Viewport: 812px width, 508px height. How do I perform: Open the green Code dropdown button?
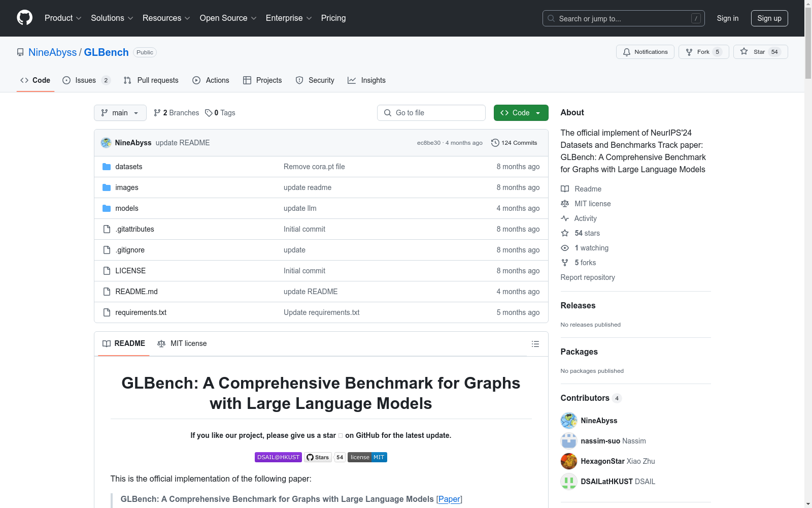(x=521, y=113)
